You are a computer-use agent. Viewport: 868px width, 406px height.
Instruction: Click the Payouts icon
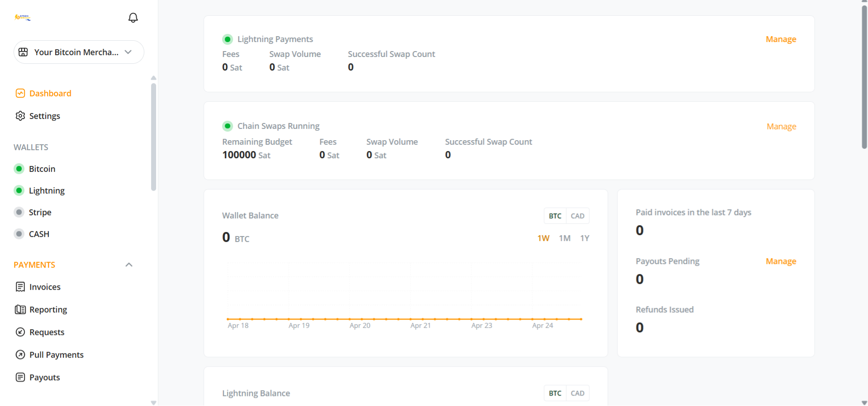coord(20,377)
